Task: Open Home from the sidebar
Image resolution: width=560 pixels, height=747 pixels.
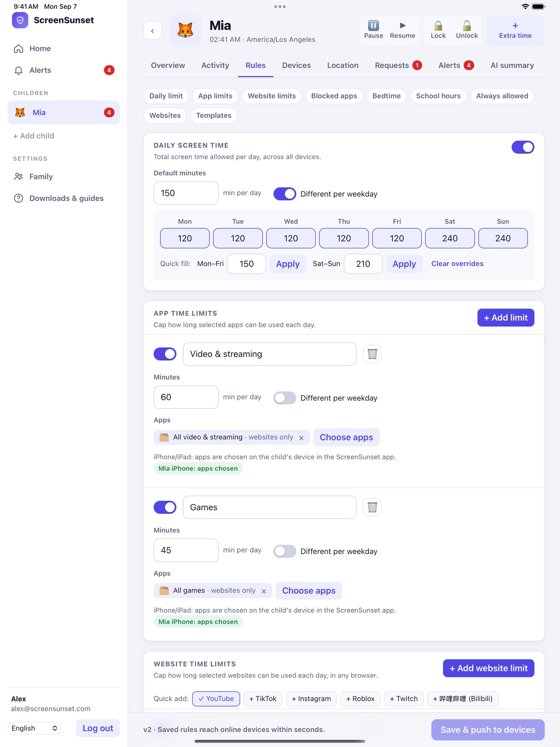Action: coord(64,49)
